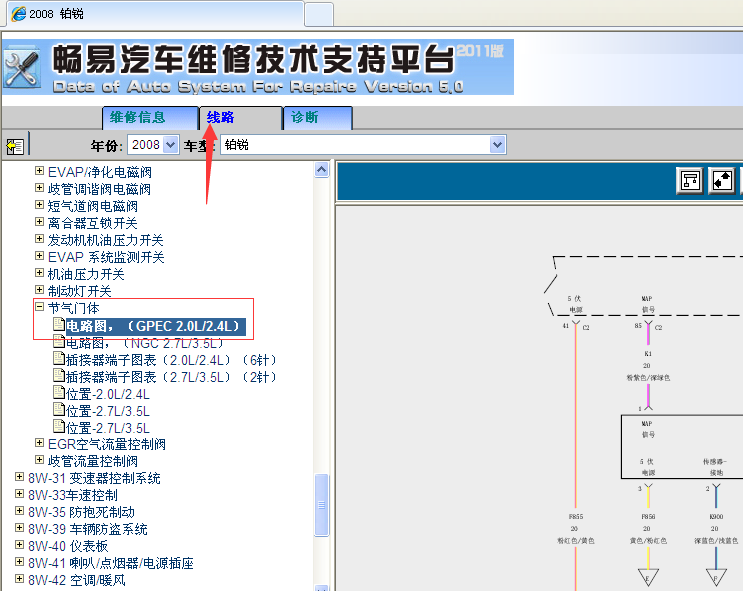Expand the 8W-42 空调/暖风 node

(19, 579)
